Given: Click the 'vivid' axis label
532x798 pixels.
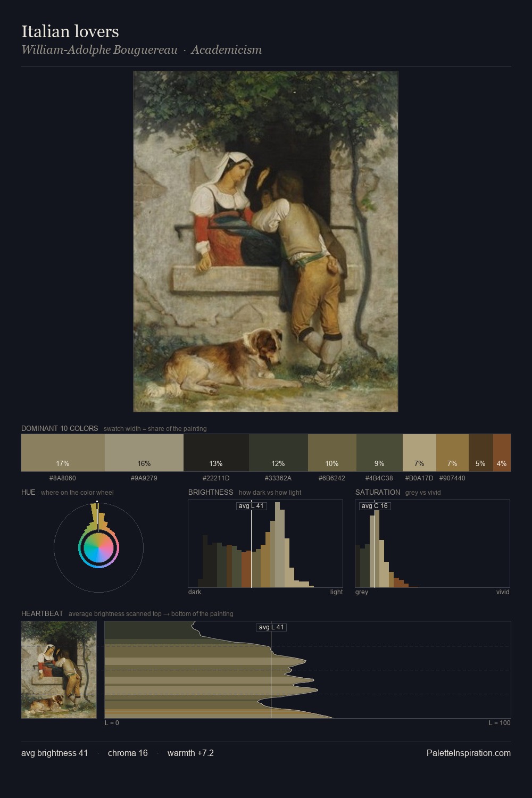Looking at the screenshot, I should coord(503,592).
